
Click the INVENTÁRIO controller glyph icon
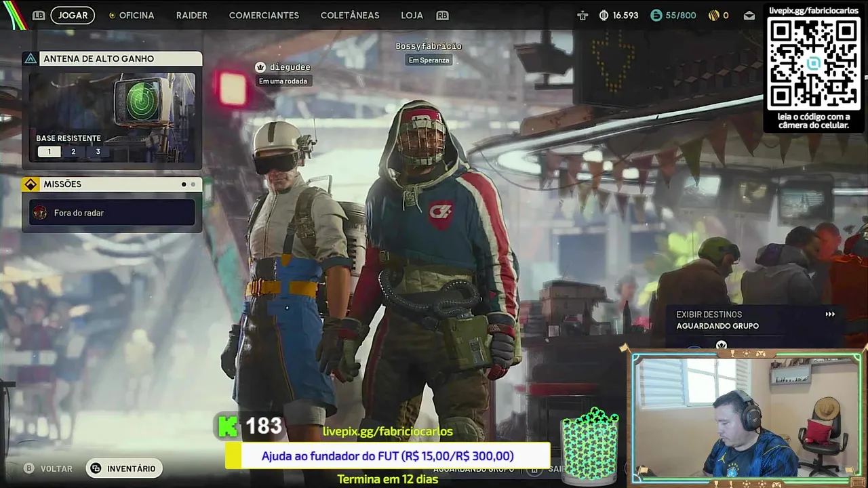point(96,468)
